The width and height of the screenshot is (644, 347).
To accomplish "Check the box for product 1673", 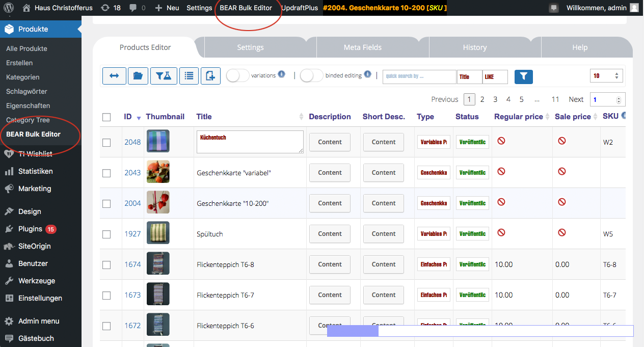I will 106,296.
